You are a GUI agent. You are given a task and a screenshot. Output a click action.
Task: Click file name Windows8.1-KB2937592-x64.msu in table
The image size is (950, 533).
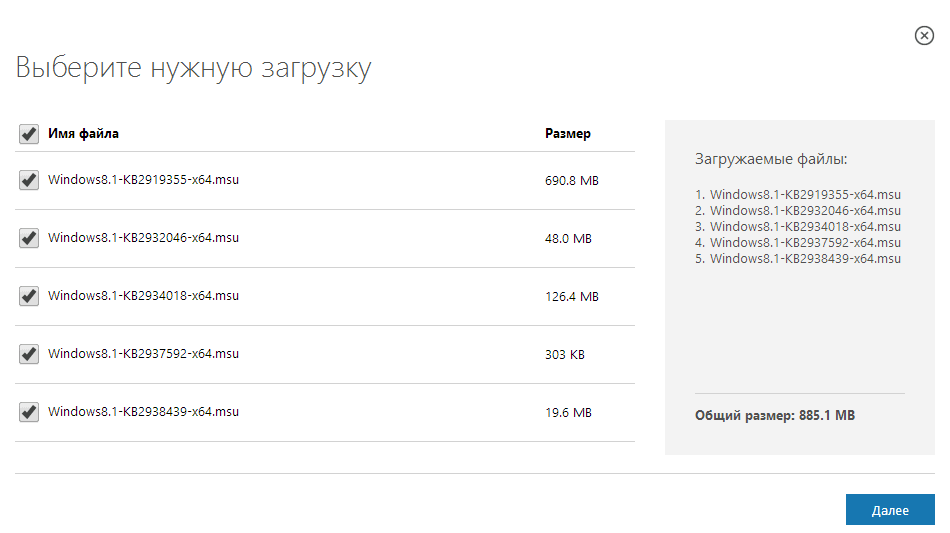coord(144,354)
